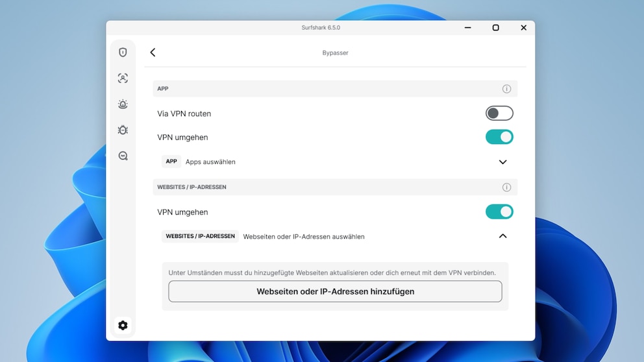The width and height of the screenshot is (644, 362).
Task: Open the Antivirus bug sidebar icon
Action: click(123, 130)
